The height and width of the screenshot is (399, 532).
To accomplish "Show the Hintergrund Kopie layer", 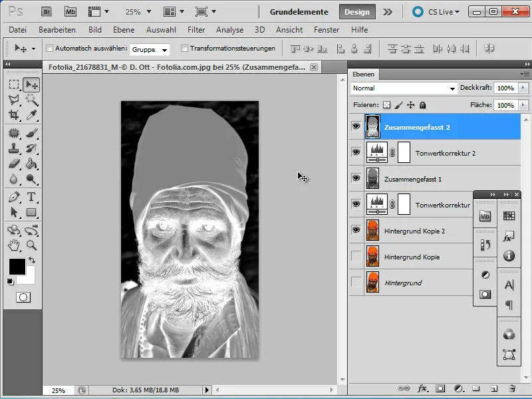I will click(x=356, y=256).
